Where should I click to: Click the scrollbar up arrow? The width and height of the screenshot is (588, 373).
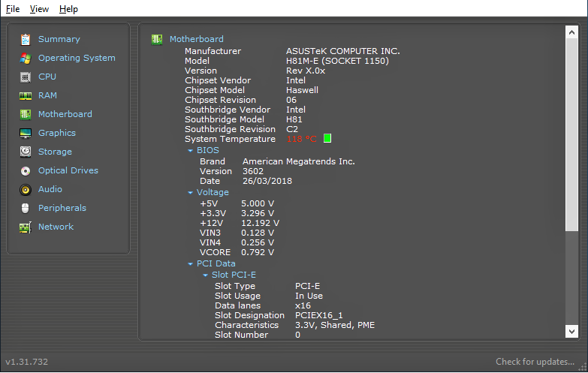[571, 32]
